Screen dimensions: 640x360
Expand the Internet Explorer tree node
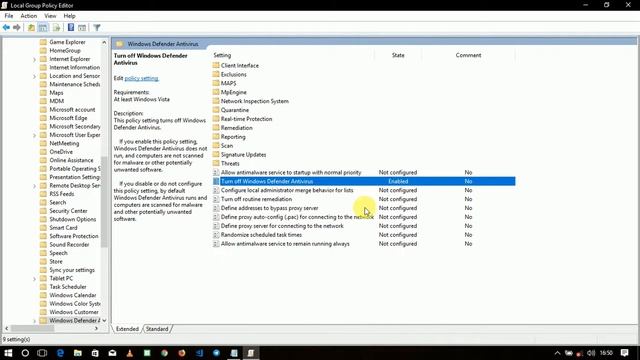[x=34, y=59]
